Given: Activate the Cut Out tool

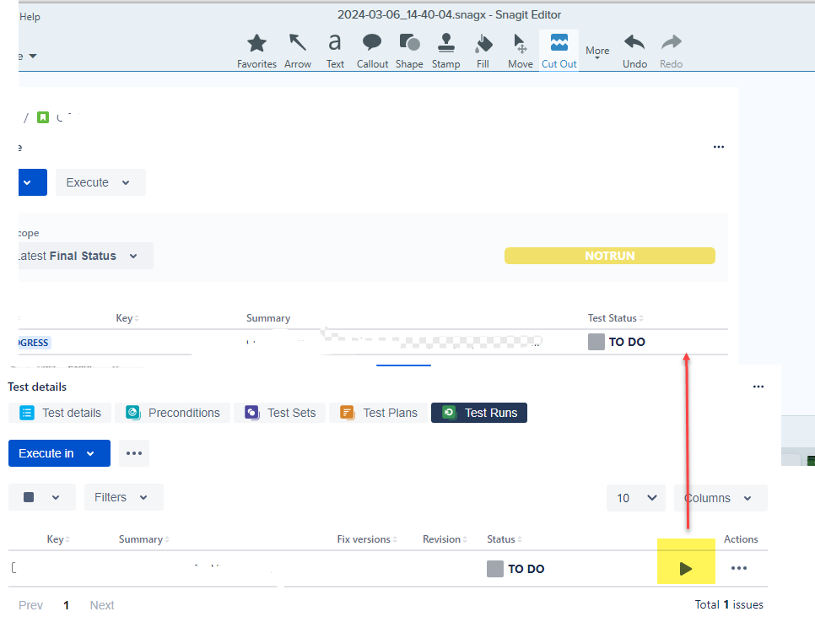Looking at the screenshot, I should tap(559, 51).
